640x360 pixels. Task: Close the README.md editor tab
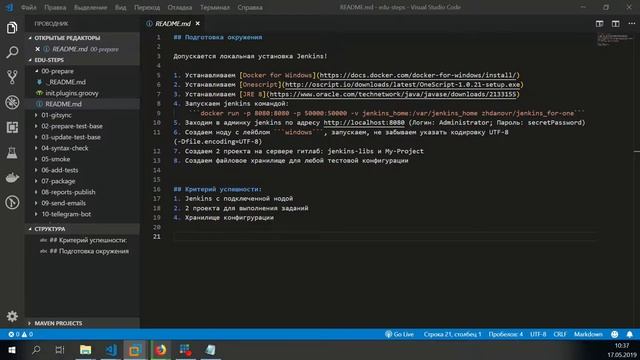tap(198, 24)
